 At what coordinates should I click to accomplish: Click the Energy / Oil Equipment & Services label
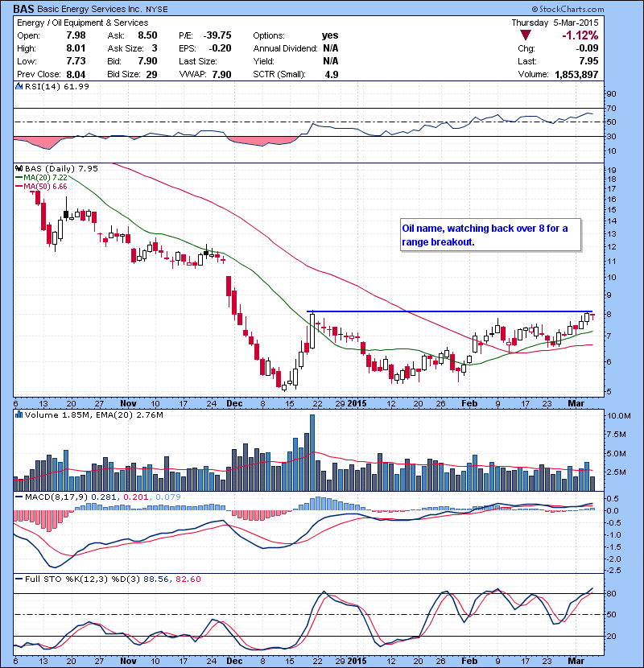[x=83, y=23]
